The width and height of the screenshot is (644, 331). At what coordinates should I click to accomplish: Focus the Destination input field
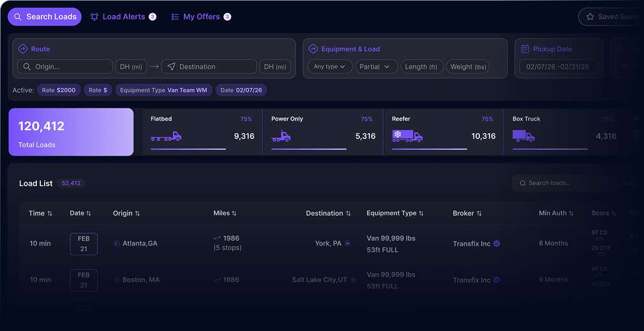[209, 66]
